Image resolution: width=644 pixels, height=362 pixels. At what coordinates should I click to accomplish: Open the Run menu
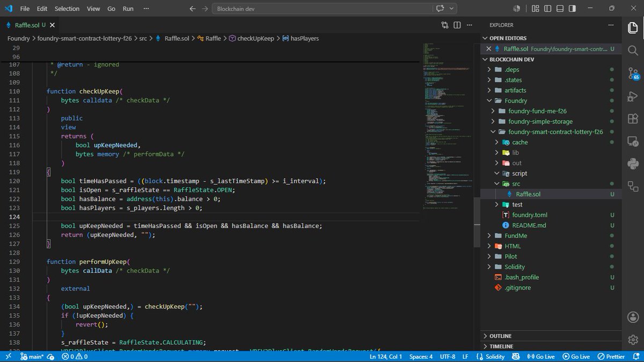pos(128,9)
